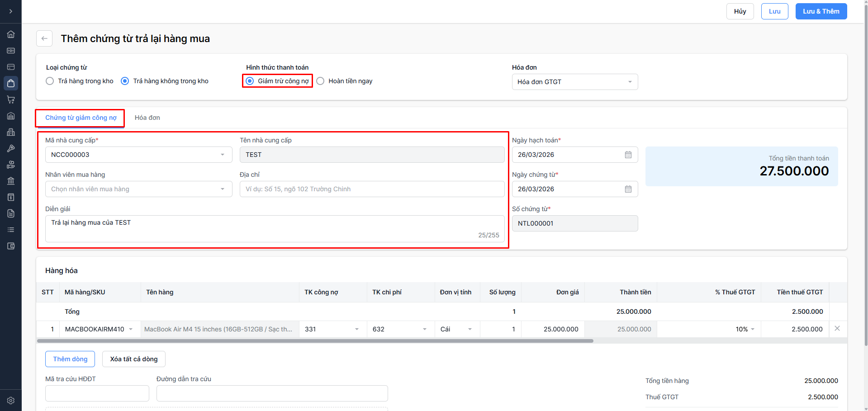Click the Địa chỉ input field
868x411 pixels.
(372, 189)
